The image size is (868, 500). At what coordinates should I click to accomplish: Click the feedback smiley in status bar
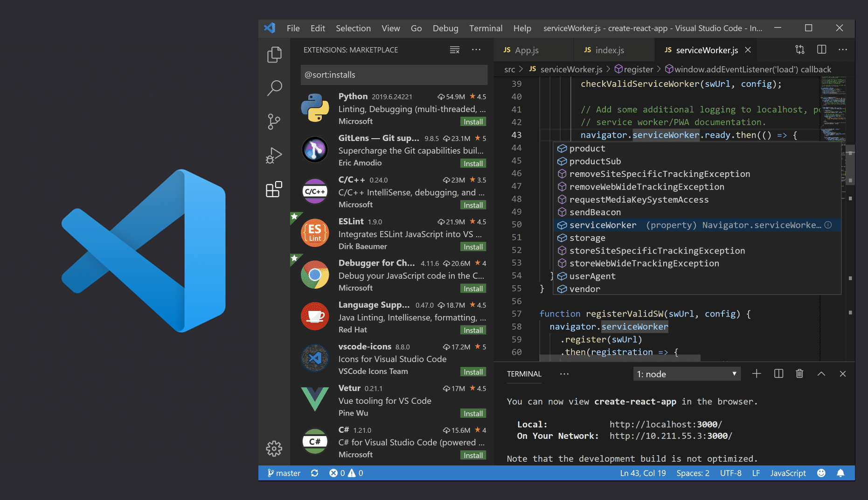[821, 473]
